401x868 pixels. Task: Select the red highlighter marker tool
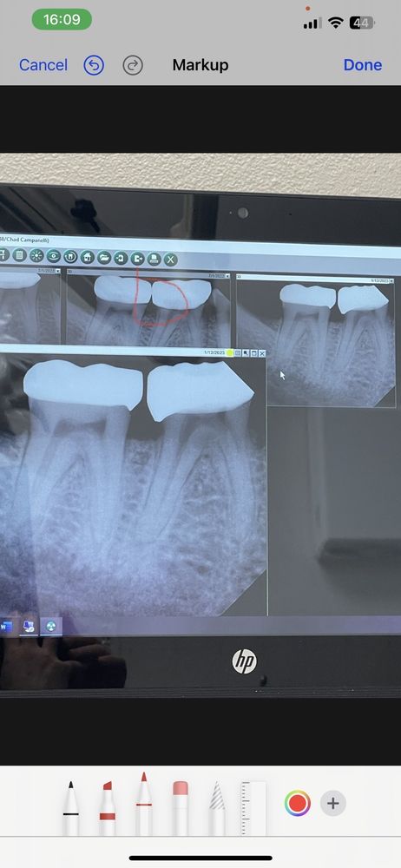(107, 807)
